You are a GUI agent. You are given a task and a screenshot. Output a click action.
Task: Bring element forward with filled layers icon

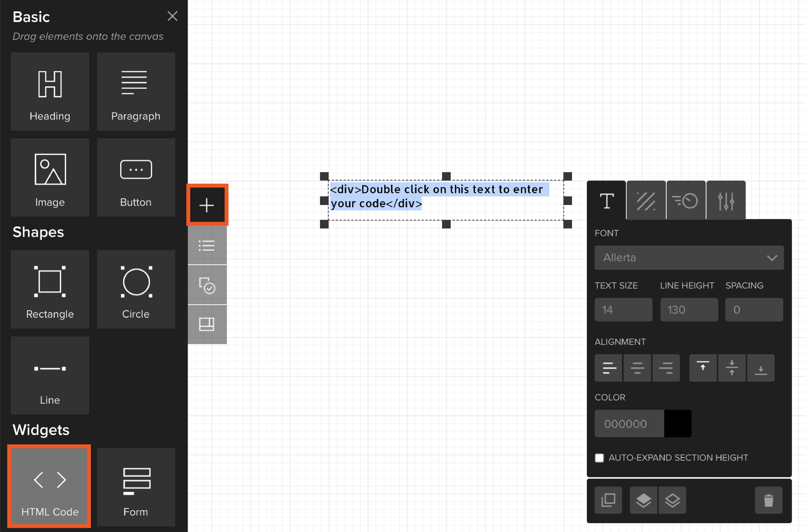(643, 500)
